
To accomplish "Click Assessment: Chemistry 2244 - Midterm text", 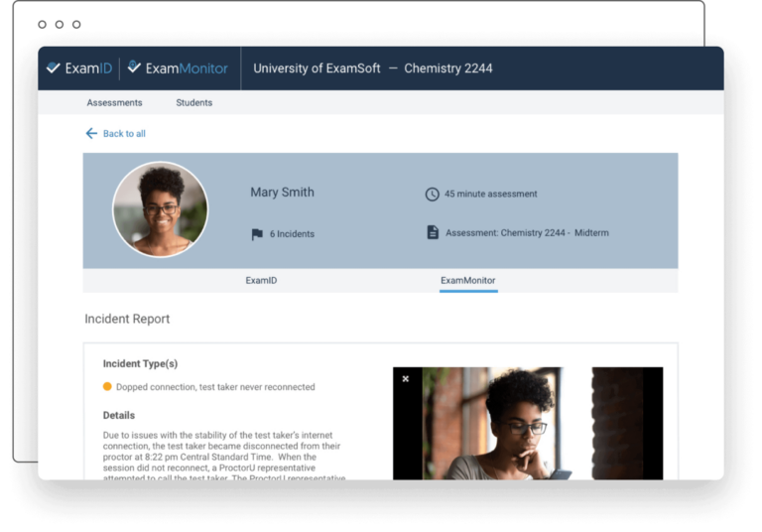I will pos(527,233).
